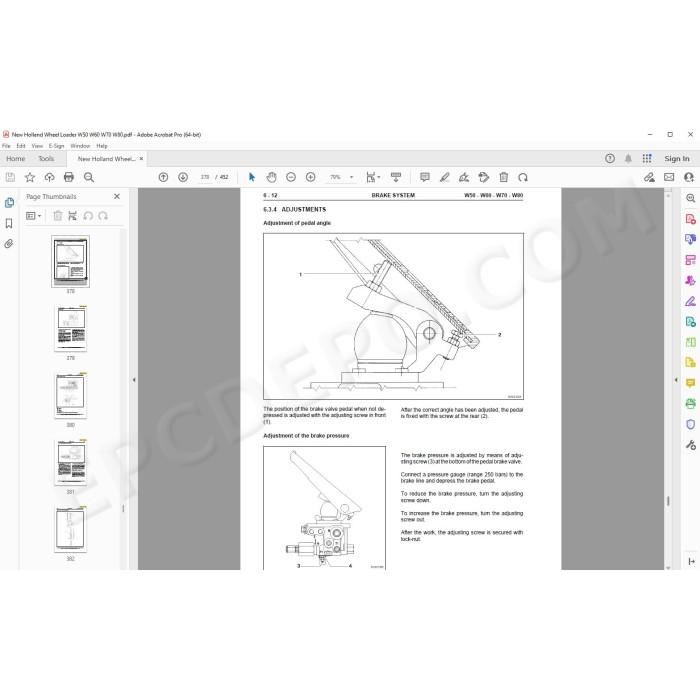Go to next page arrow

(x=183, y=177)
